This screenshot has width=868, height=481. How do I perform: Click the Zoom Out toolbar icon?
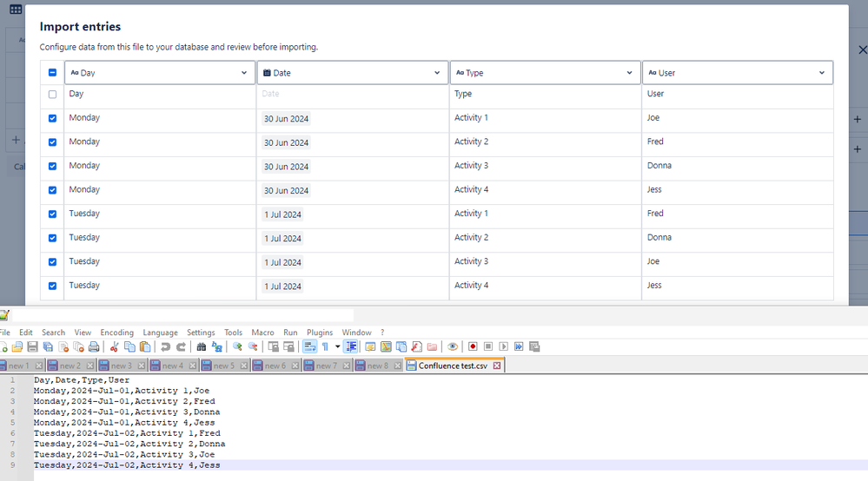(253, 346)
